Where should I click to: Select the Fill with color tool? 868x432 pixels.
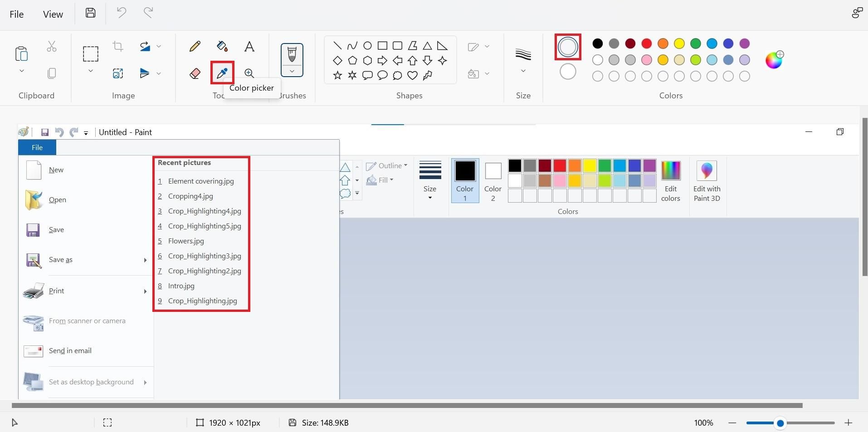(x=222, y=46)
